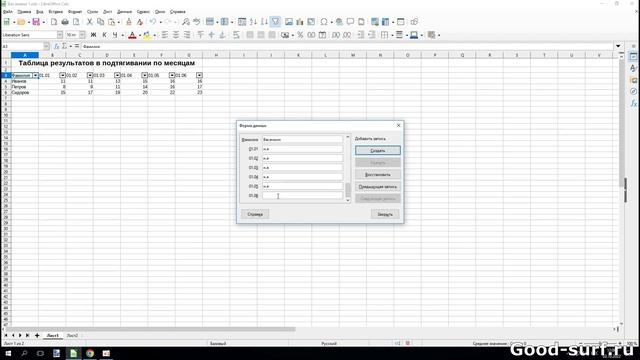The image size is (640, 360).
Task: Click Восстановить button in data form
Action: 378,175
